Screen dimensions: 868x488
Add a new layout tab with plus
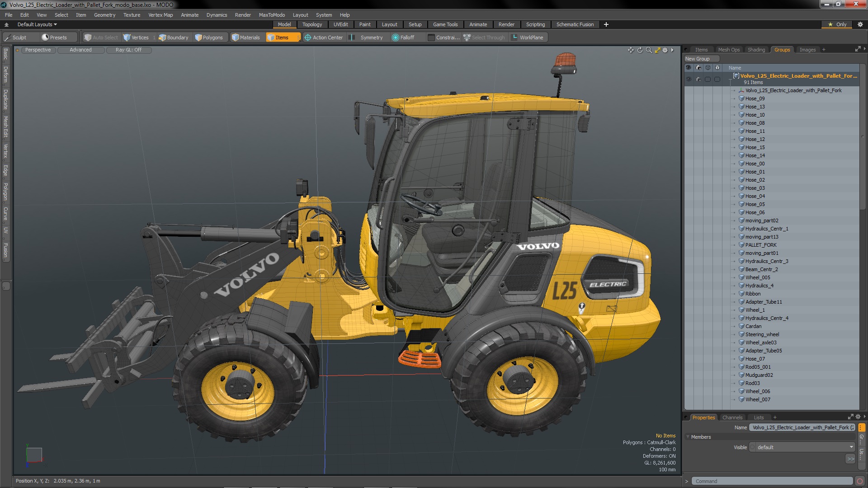point(606,24)
